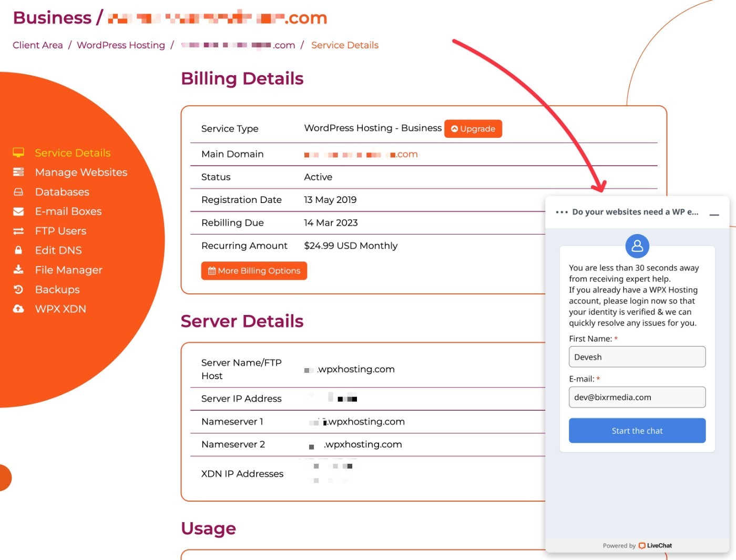The height and width of the screenshot is (560, 736).
Task: Click the E-mail input field
Action: click(x=637, y=397)
